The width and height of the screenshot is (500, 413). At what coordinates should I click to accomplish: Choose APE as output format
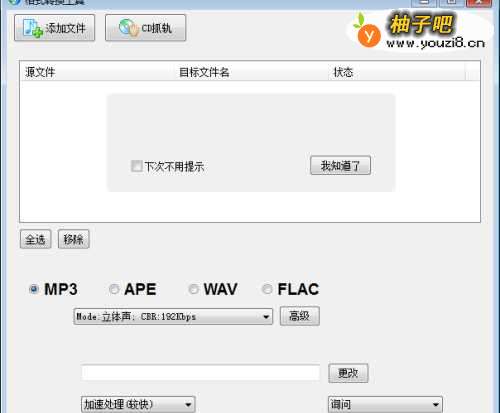pos(114,289)
